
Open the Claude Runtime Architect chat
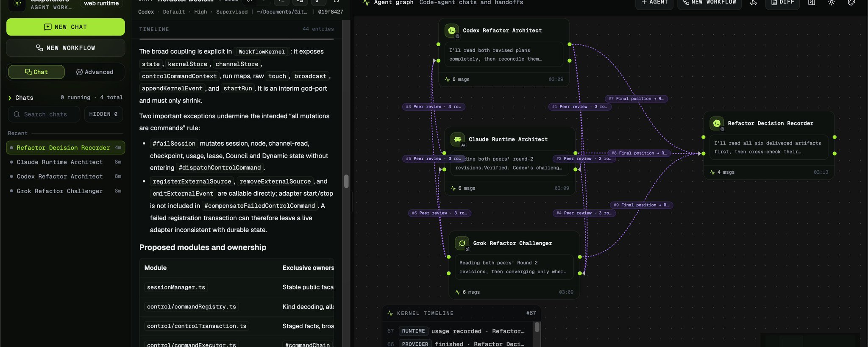click(66, 162)
